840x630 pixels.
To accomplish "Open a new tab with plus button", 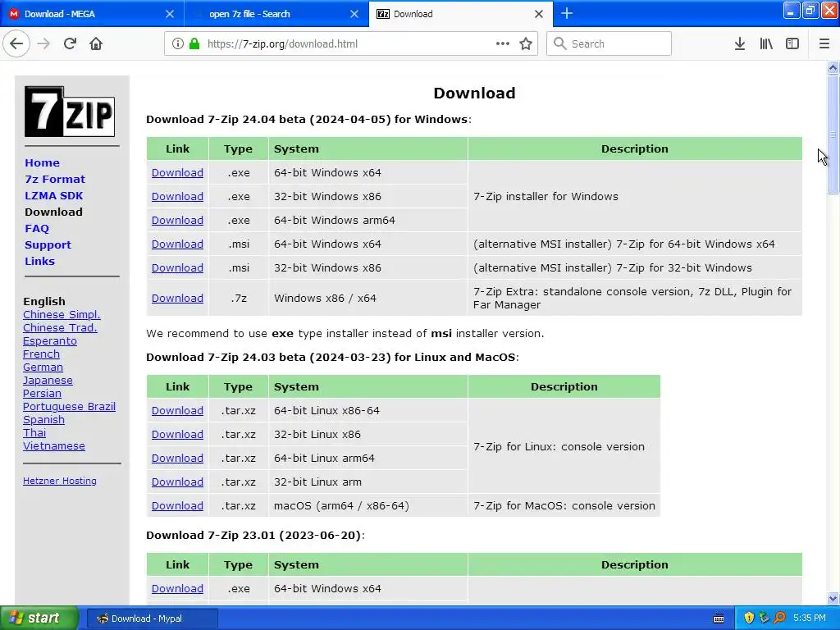I will tap(567, 14).
